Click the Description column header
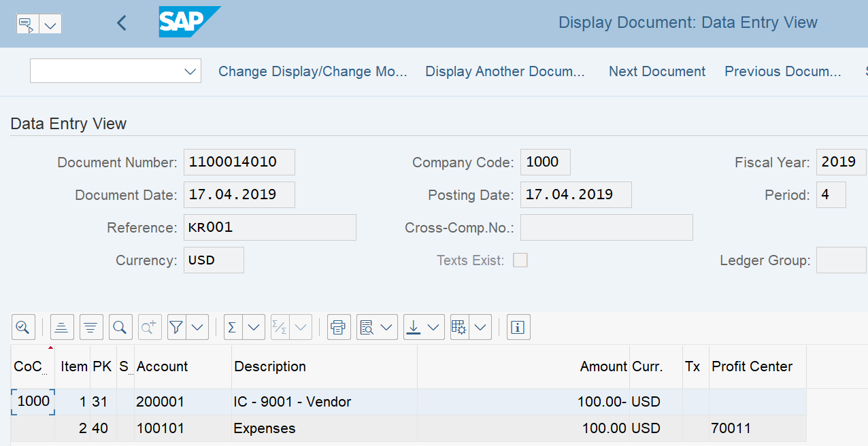This screenshot has height=446, width=868. pyautogui.click(x=324, y=366)
